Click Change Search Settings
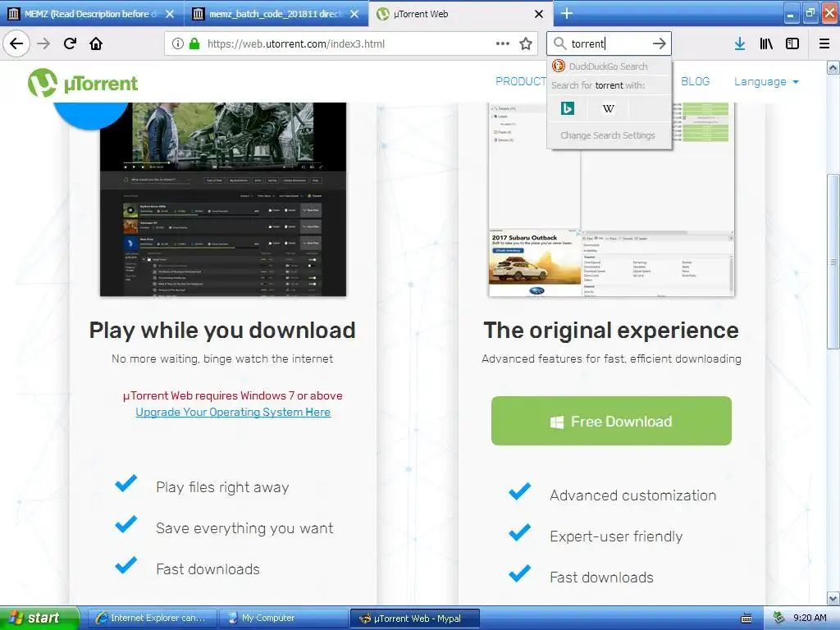The image size is (840, 630). (608, 135)
